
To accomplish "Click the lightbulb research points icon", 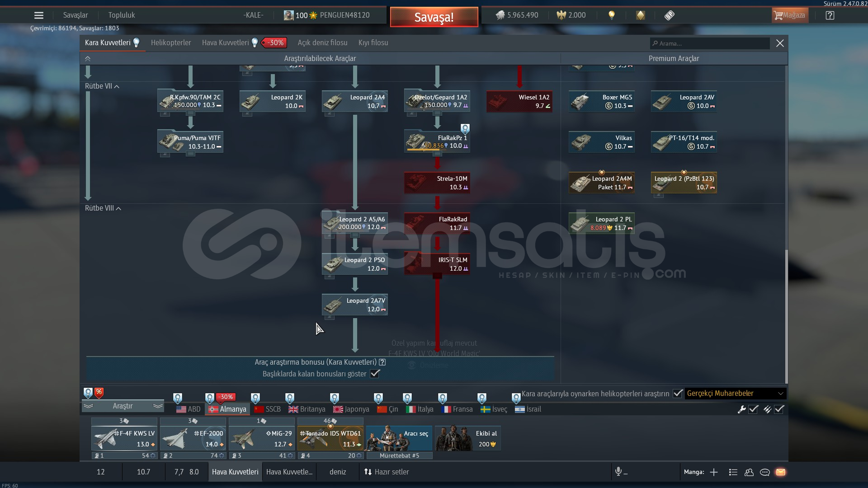I will pos(612,15).
